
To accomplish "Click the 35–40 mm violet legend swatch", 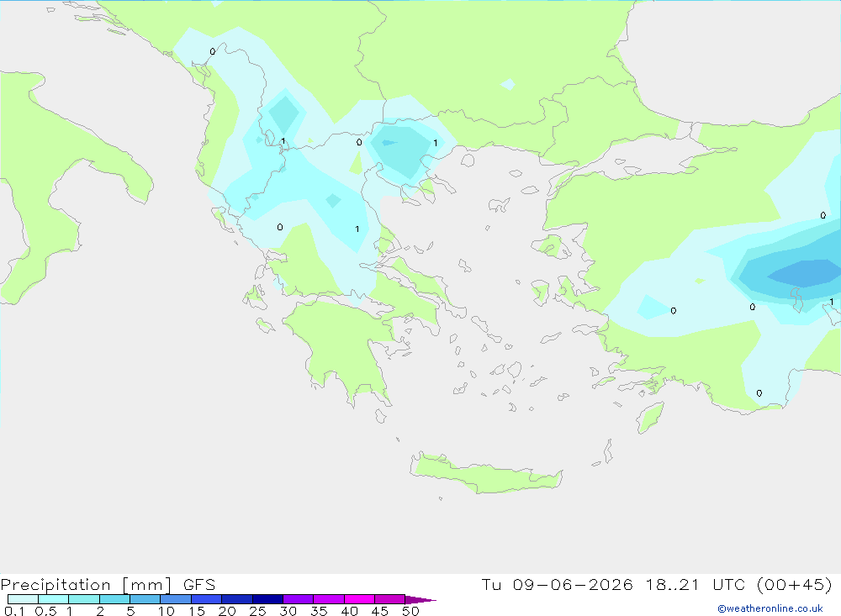I will pos(329,599).
